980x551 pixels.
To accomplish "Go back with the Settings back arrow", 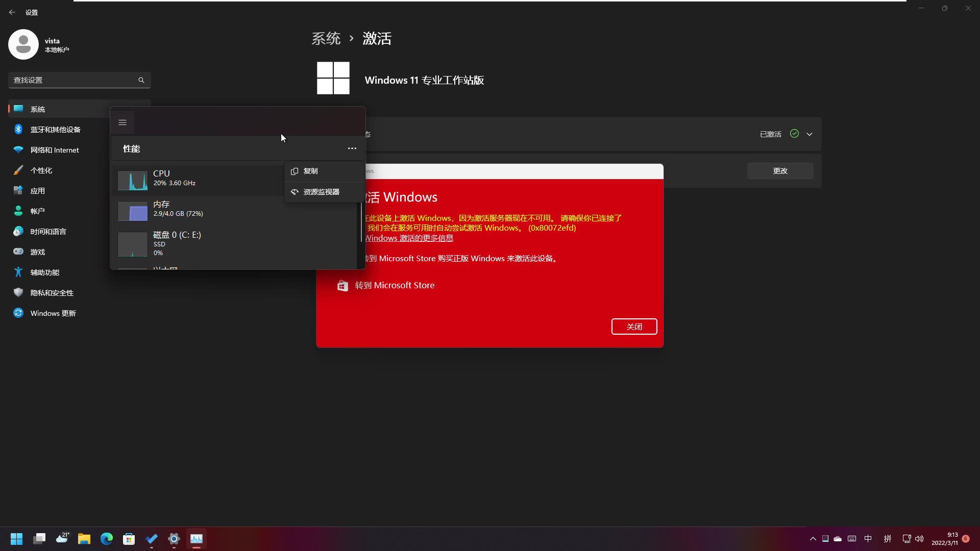I will pos(12,12).
